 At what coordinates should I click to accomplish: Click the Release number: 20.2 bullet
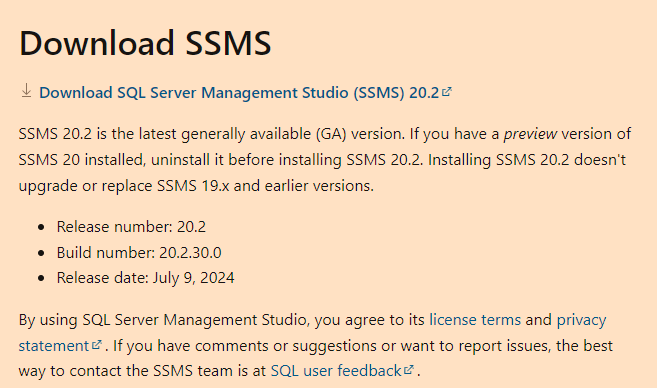point(131,227)
